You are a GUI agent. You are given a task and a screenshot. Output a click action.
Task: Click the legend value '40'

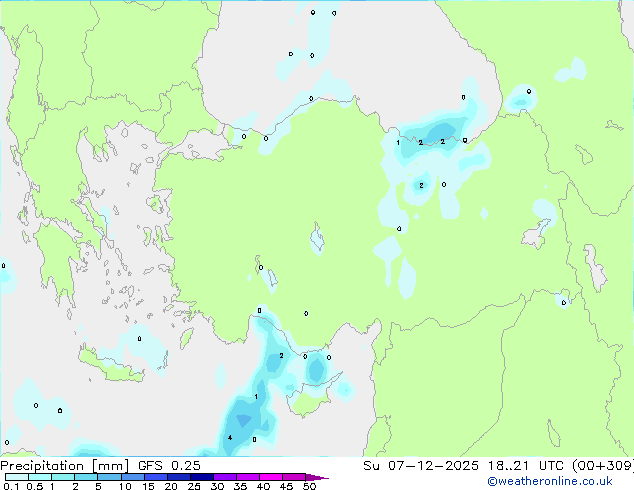tap(263, 486)
